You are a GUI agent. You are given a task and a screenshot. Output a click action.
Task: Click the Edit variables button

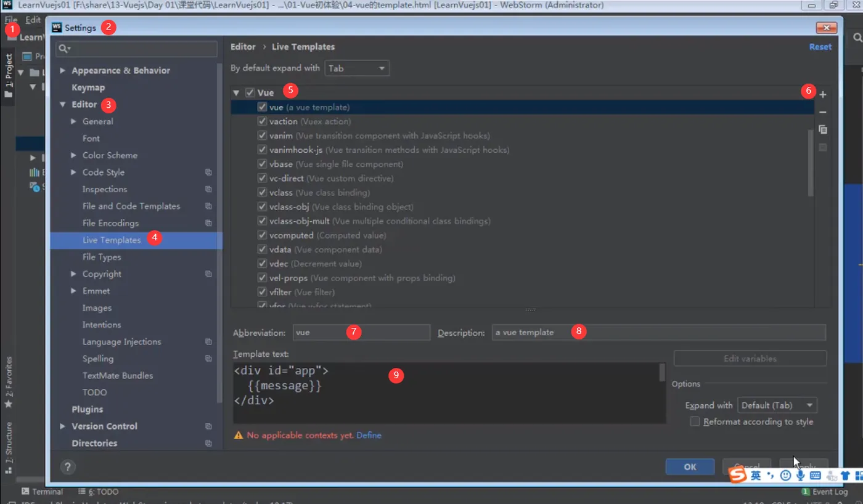750,359
